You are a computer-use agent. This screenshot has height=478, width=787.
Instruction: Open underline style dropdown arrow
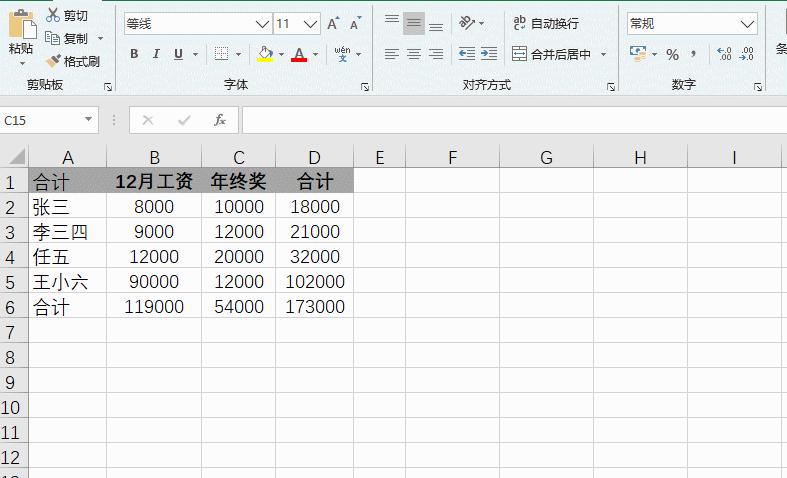click(196, 54)
